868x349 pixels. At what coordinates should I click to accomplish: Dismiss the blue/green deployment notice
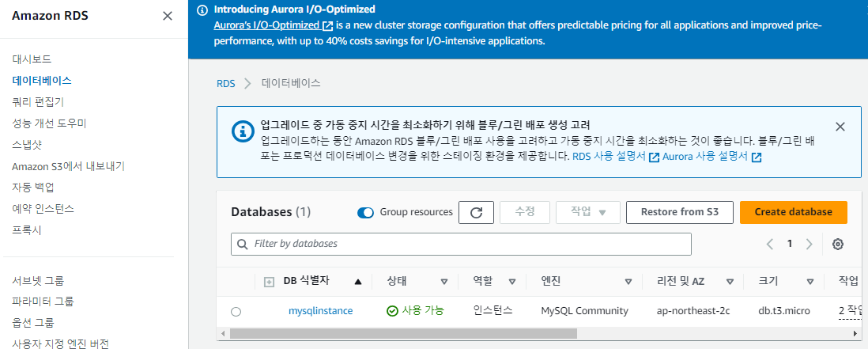pos(840,127)
